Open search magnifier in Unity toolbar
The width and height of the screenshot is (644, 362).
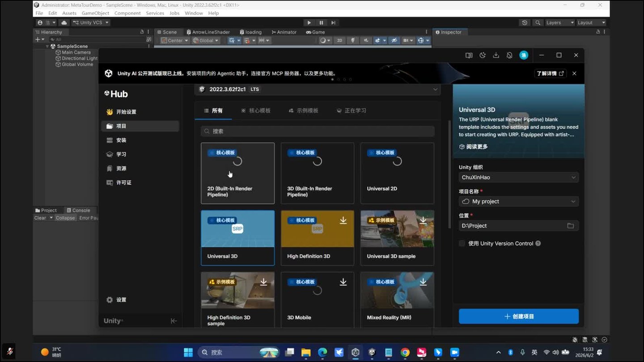pos(538,23)
